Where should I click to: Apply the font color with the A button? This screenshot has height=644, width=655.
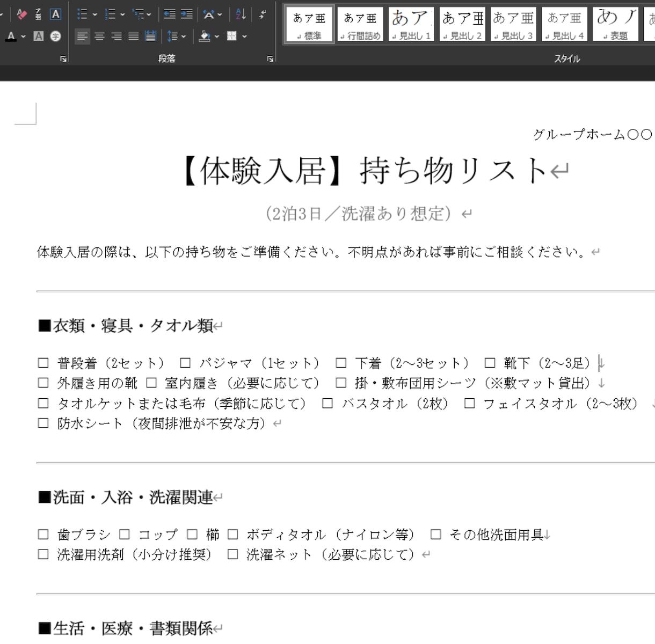(11, 36)
